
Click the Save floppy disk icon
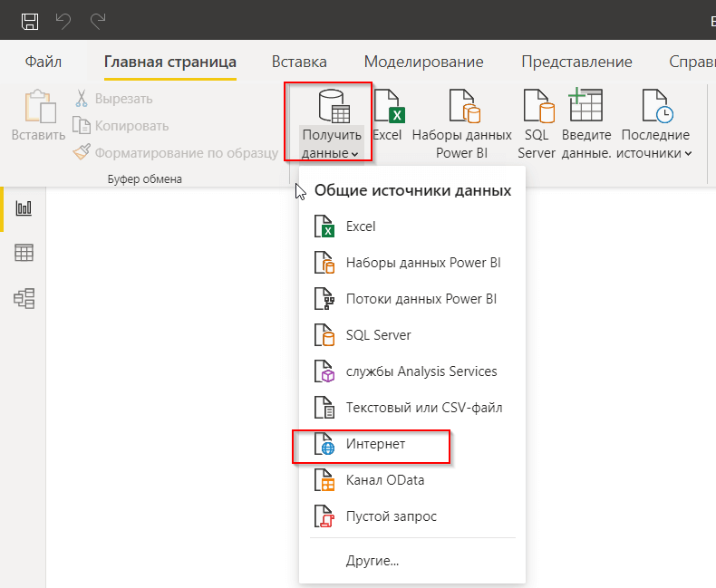[x=30, y=21]
